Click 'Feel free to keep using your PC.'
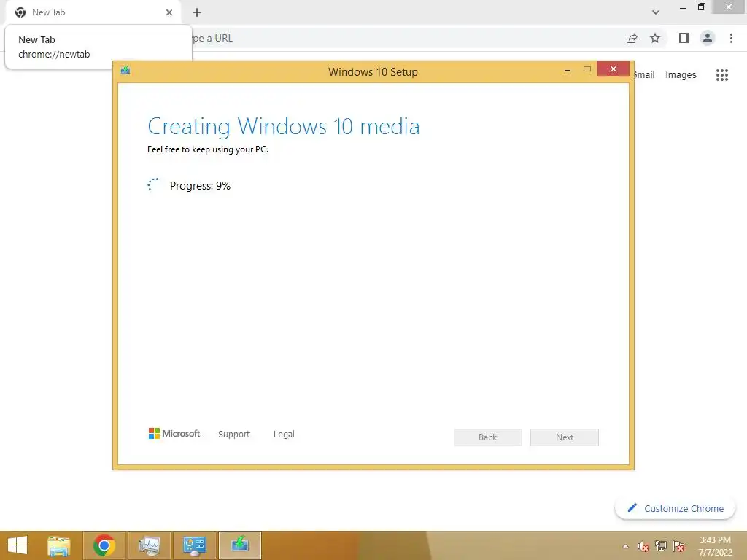 coord(208,149)
